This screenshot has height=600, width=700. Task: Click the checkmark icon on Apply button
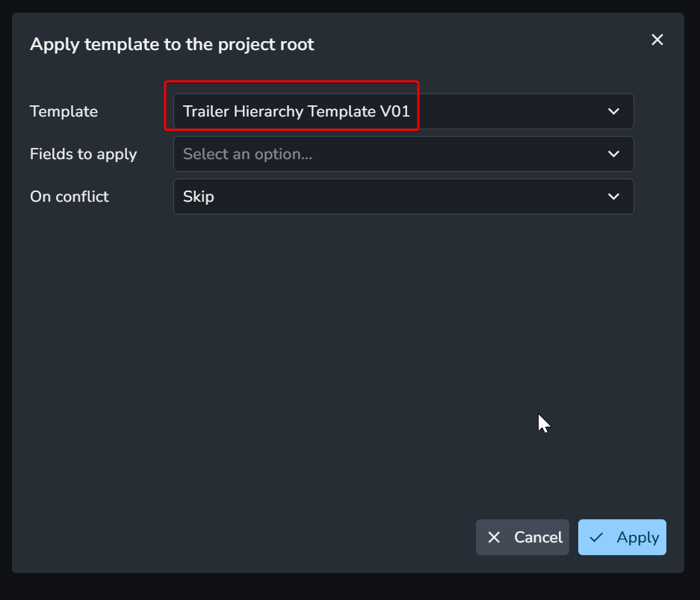pos(596,537)
